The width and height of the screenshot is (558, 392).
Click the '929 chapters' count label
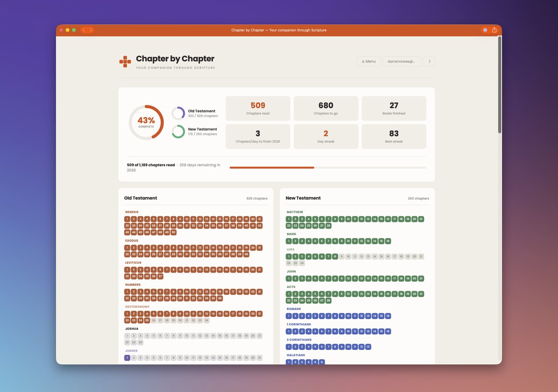click(x=257, y=198)
